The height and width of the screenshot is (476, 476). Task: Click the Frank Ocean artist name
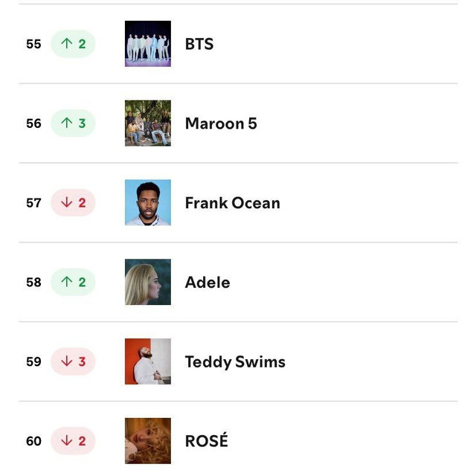[x=233, y=203]
